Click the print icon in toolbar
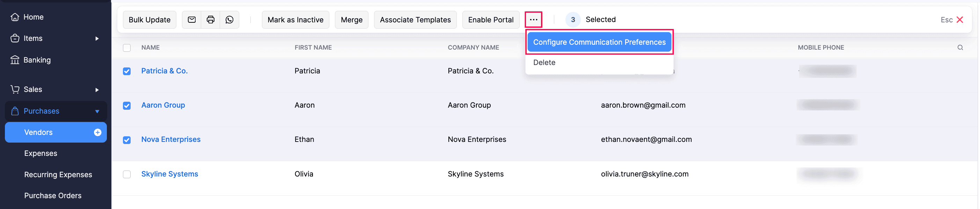This screenshot has width=980, height=209. pyautogui.click(x=210, y=20)
